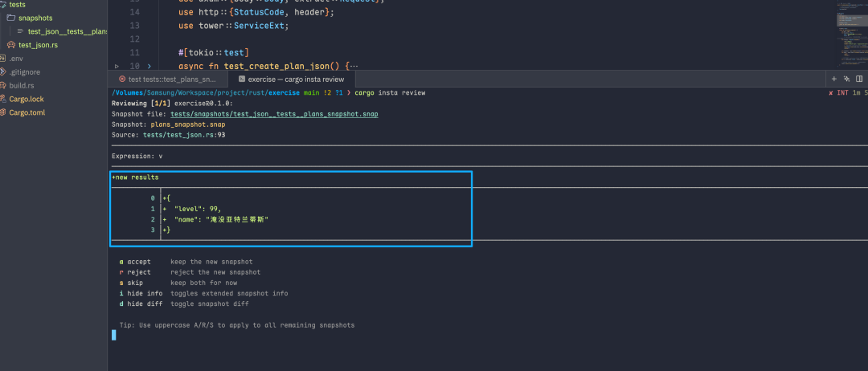Image resolution: width=868 pixels, height=371 pixels.
Task: Open the tests/snapshots/...plans_snapshot.snap link
Action: coord(274,114)
